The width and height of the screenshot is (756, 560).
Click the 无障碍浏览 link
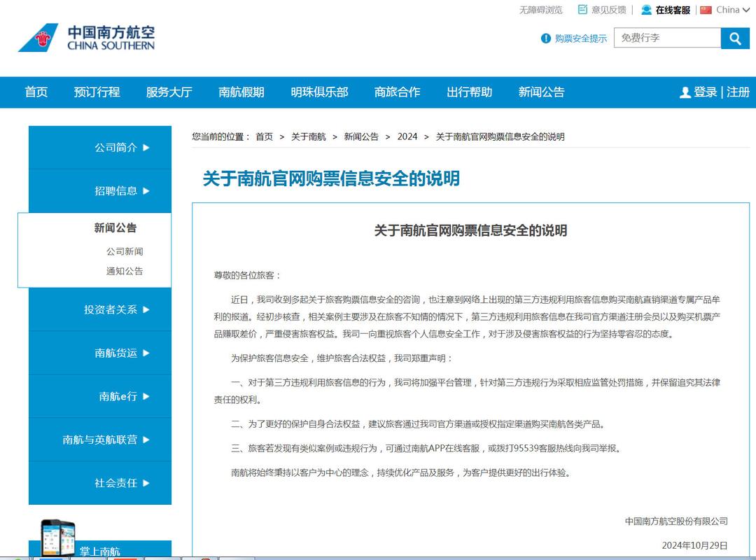[x=541, y=10]
